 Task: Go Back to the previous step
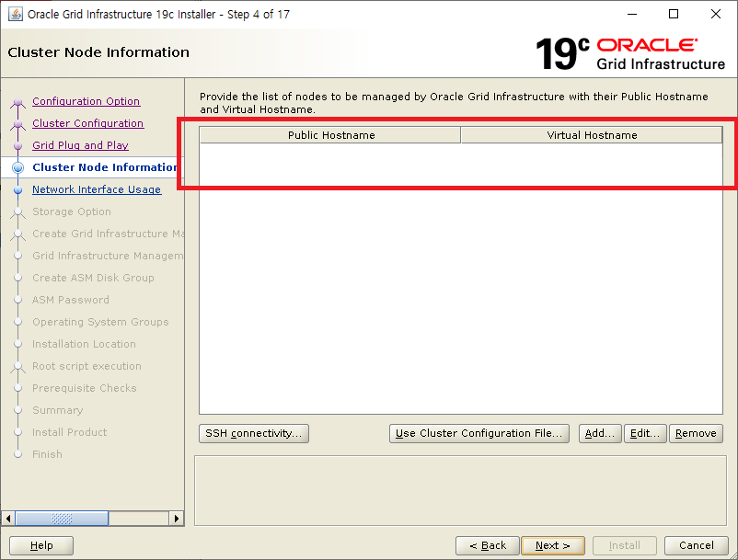click(x=487, y=545)
